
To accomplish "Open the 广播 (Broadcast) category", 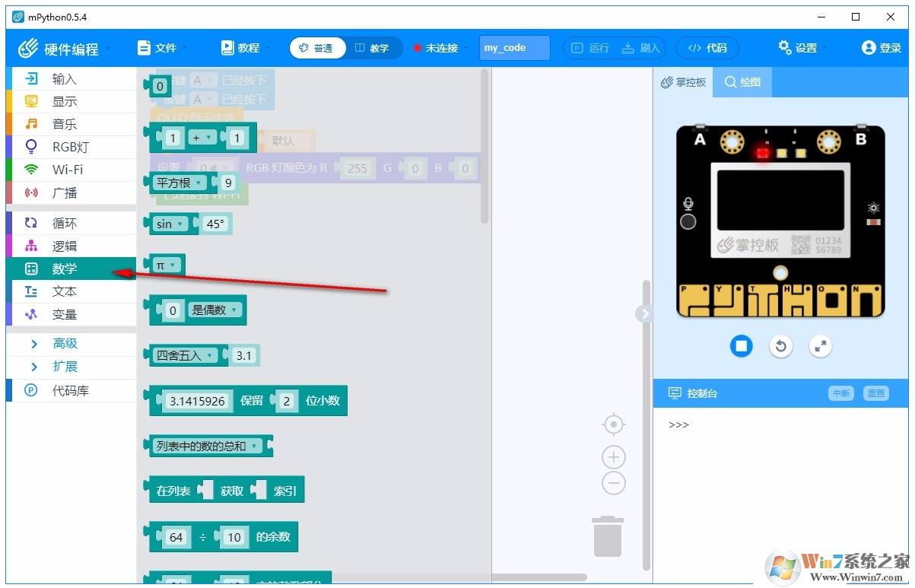I will (x=64, y=192).
